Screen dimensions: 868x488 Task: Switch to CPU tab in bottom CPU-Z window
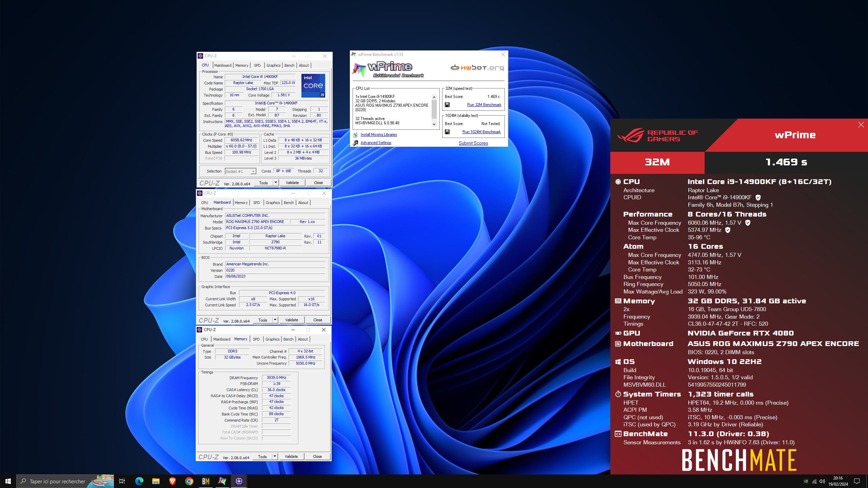(x=204, y=339)
